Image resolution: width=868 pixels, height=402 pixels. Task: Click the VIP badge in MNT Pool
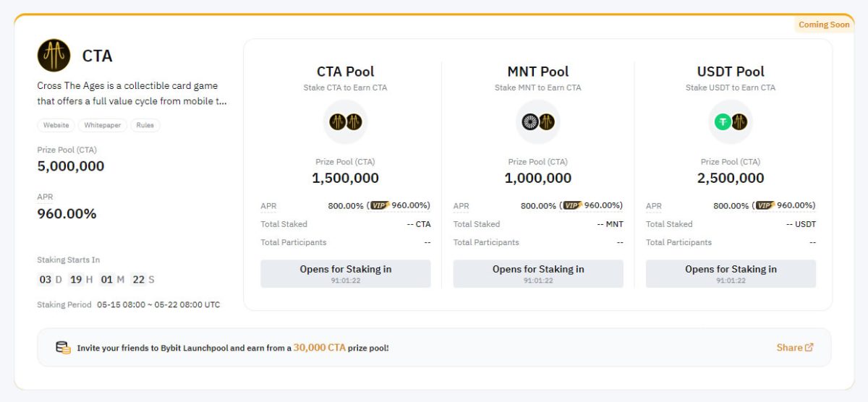[573, 205]
